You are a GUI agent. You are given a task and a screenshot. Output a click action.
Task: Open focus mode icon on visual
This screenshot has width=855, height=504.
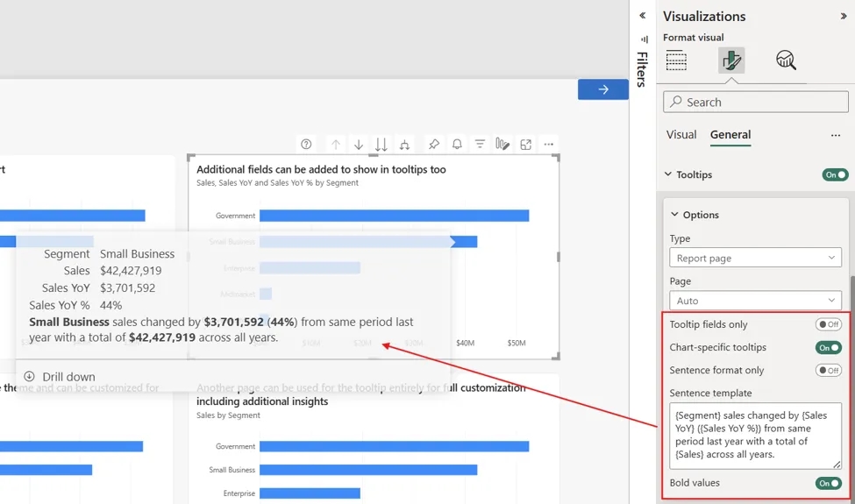[x=525, y=145]
